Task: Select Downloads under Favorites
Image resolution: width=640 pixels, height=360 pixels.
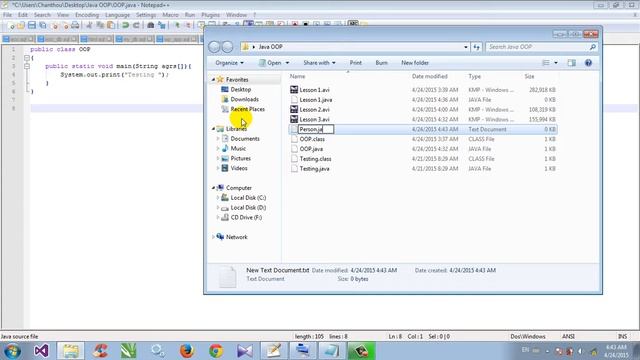Action: point(244,99)
